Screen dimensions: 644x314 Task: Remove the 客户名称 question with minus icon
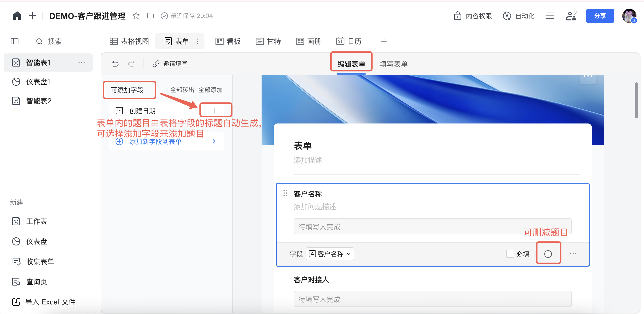[548, 254]
